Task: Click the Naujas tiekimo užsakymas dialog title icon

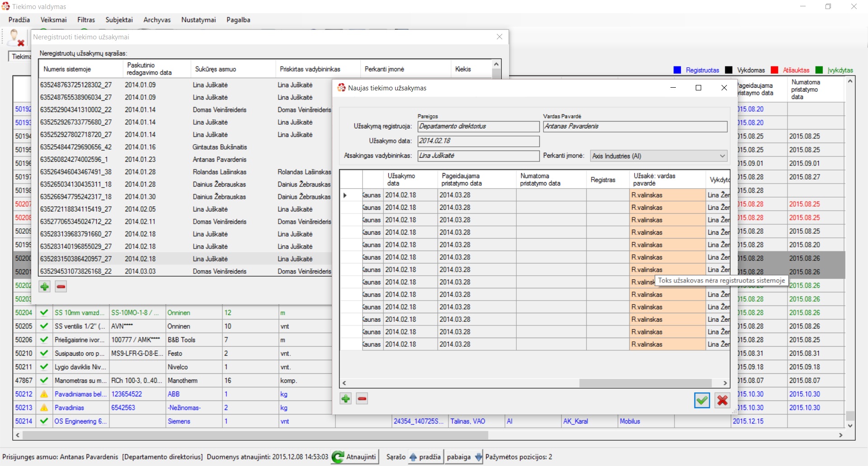Action: tap(341, 88)
